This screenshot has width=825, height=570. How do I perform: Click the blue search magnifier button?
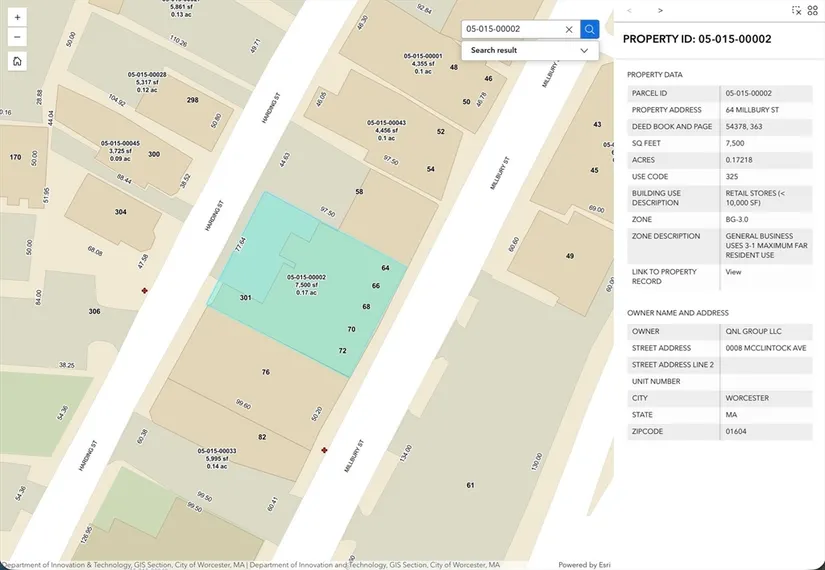click(x=590, y=30)
